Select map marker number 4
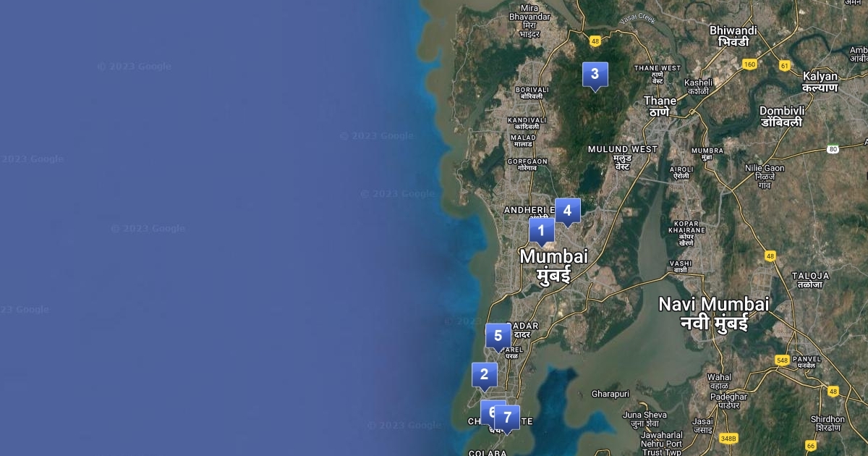Viewport: 868px width, 456px height. coord(567,211)
